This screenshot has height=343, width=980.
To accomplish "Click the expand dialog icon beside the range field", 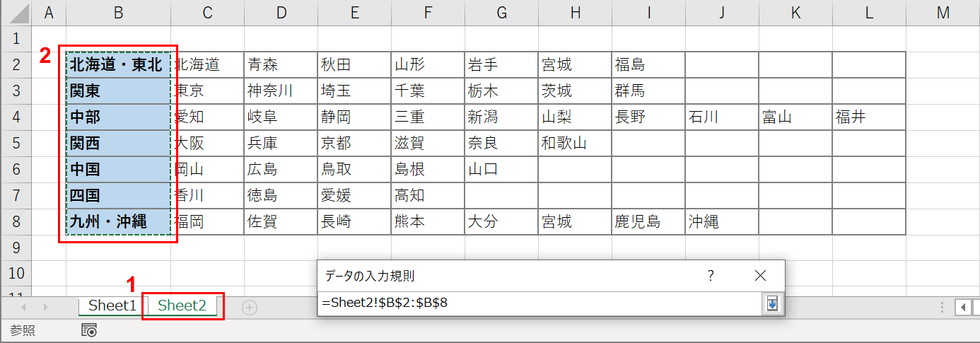I will tap(771, 303).
